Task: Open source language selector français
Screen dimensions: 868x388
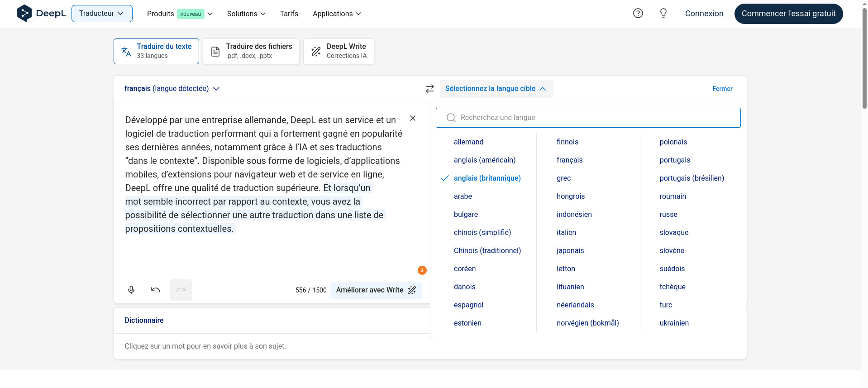Action: pos(172,89)
